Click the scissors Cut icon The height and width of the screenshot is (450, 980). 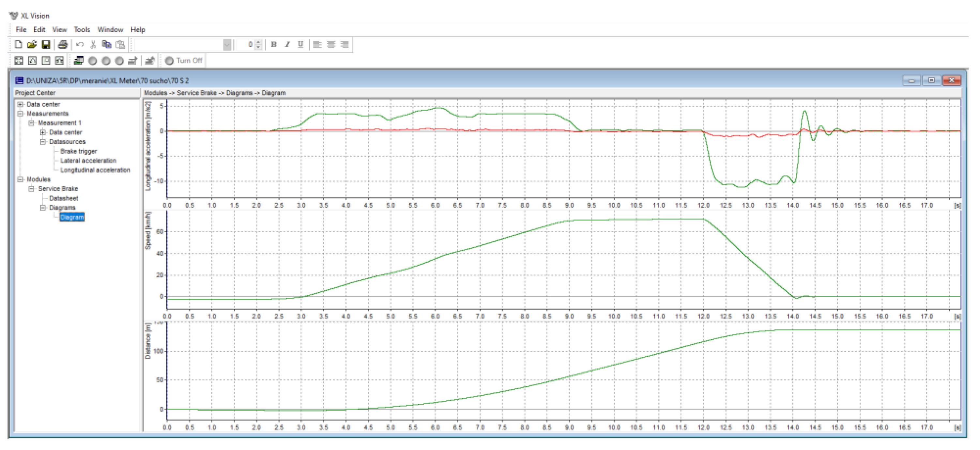pos(93,44)
